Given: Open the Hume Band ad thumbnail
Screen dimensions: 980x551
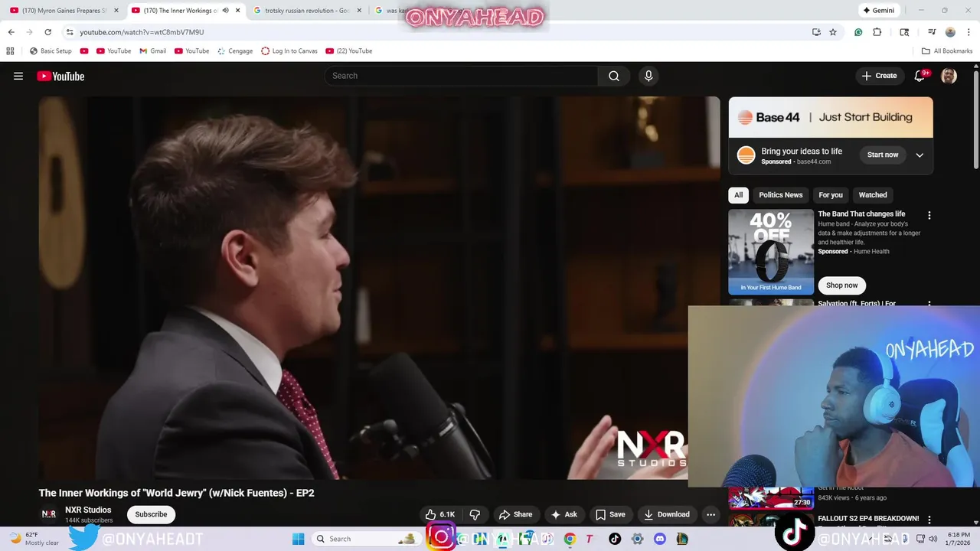Looking at the screenshot, I should (771, 252).
